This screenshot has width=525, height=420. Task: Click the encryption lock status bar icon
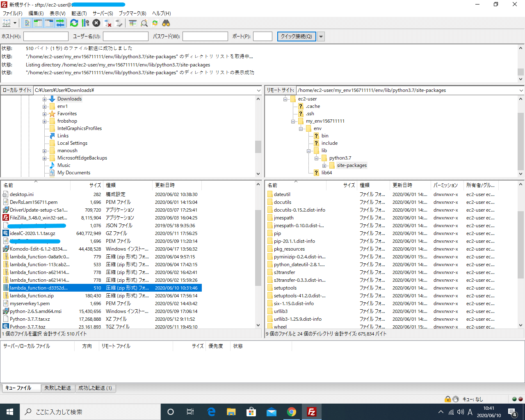448,399
